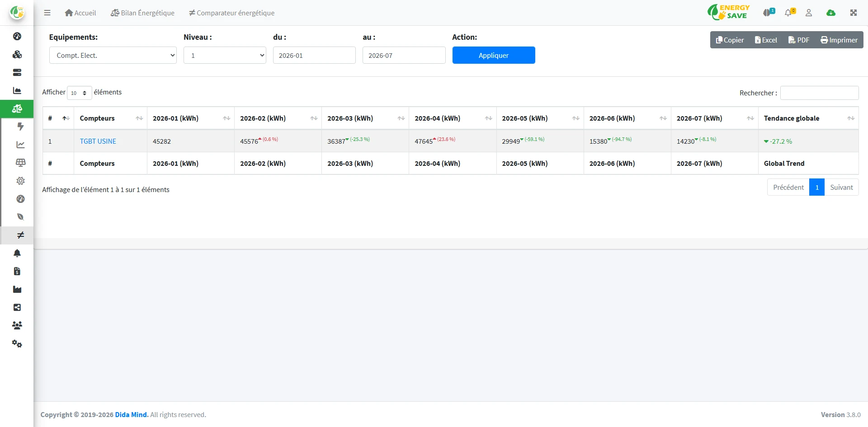
Task: Open the Dida Mind footer link
Action: pyautogui.click(x=132, y=414)
